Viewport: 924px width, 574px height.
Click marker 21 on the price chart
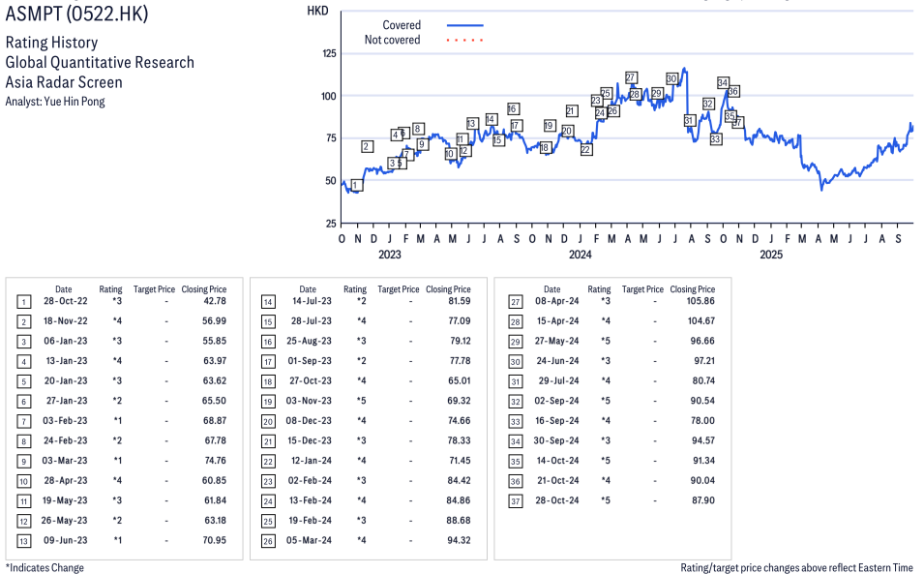coord(571,111)
